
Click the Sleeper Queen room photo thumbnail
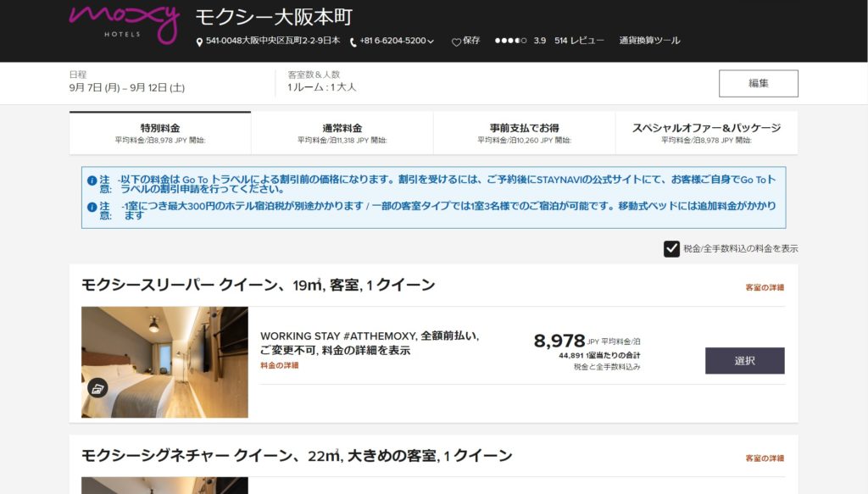pyautogui.click(x=164, y=362)
